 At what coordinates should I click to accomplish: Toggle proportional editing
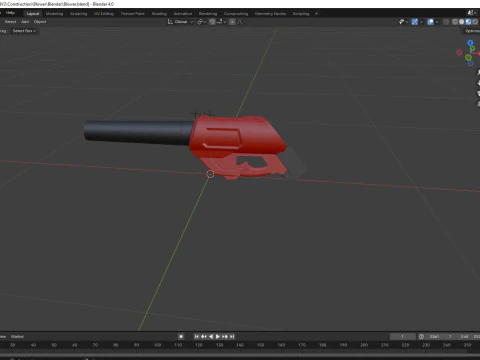(x=232, y=22)
